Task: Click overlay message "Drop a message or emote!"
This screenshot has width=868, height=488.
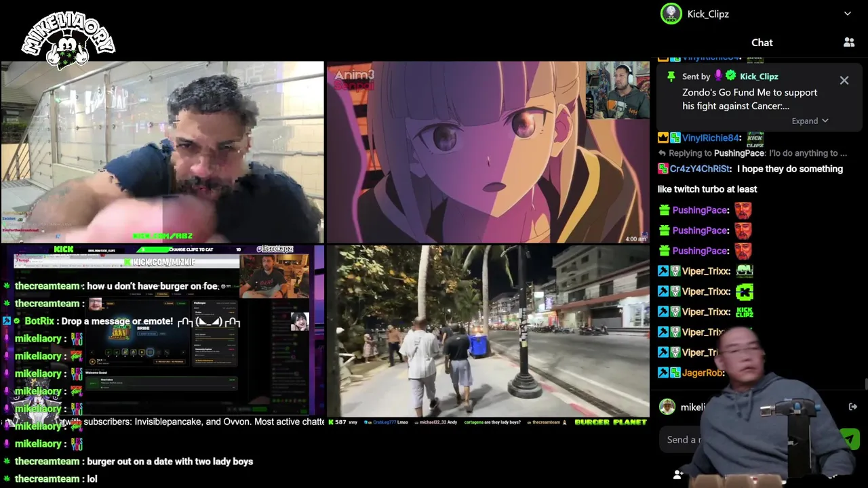Action: pyautogui.click(x=117, y=321)
